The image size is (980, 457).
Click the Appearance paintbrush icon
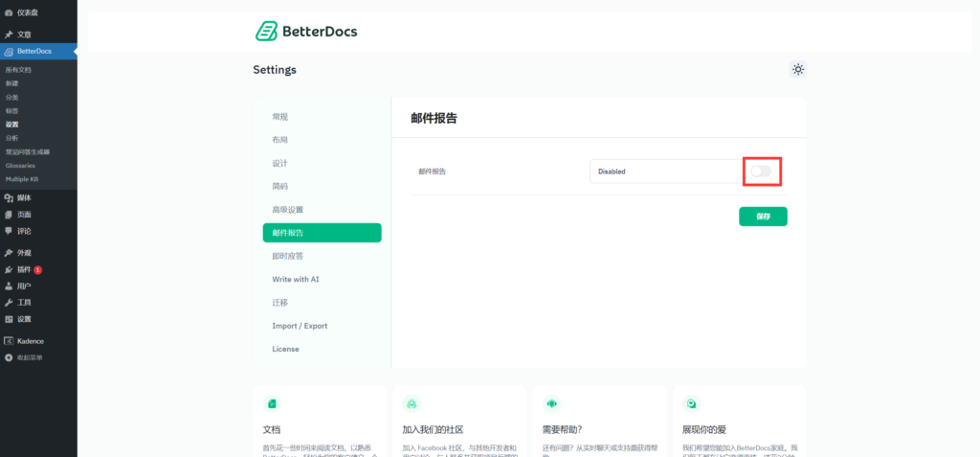coord(9,253)
